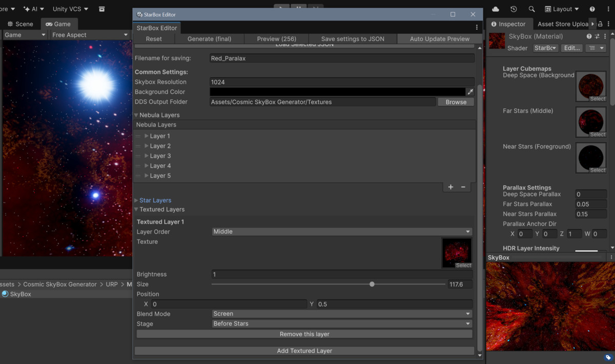
Task: Click the search magnifier in top toolbar
Action: pos(531,9)
